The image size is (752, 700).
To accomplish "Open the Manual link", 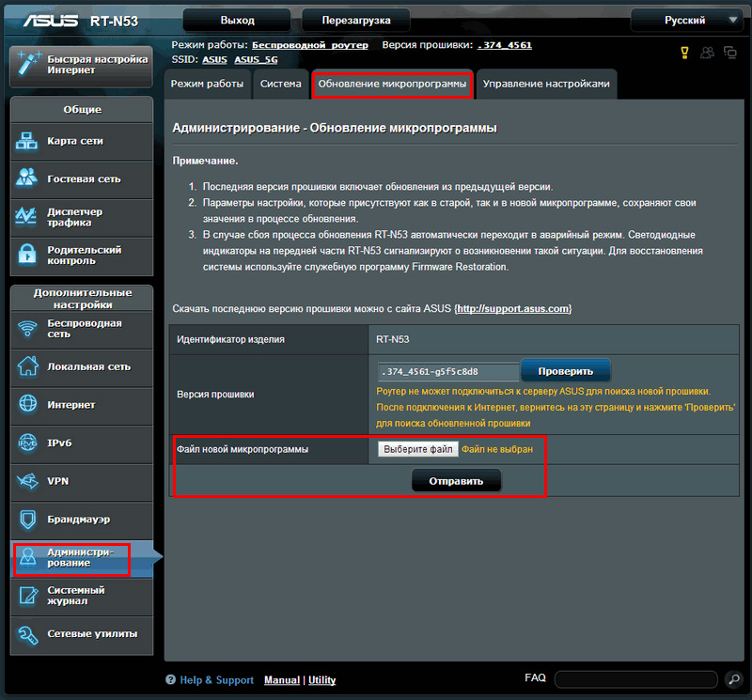I will (282, 680).
